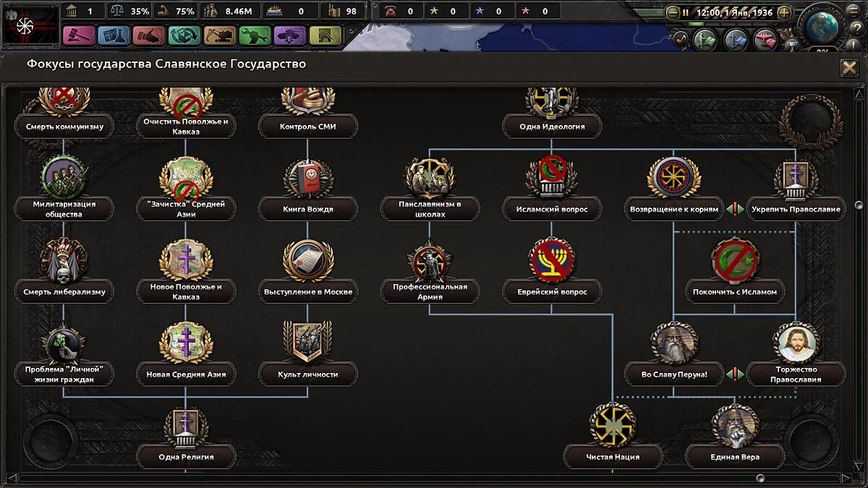868x488 pixels.
Task: Switch to the yellow officer corps tab
Action: pos(325,34)
